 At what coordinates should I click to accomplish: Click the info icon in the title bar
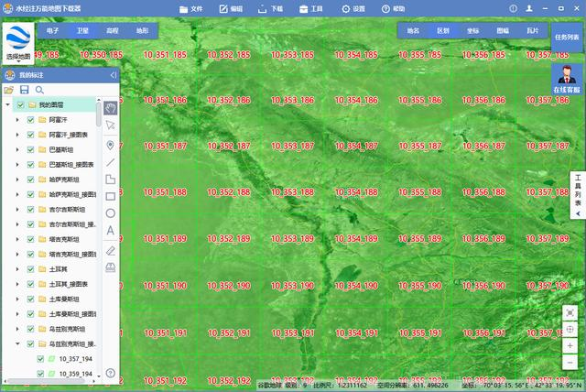click(513, 8)
